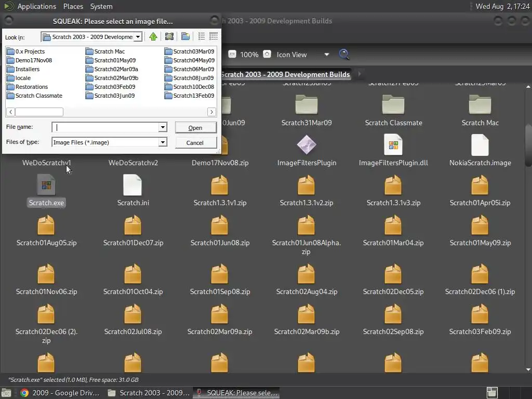Viewport: 532px width, 399px height.
Task: Select Scratch13Feb09 folder in dialog
Action: [x=190, y=96]
